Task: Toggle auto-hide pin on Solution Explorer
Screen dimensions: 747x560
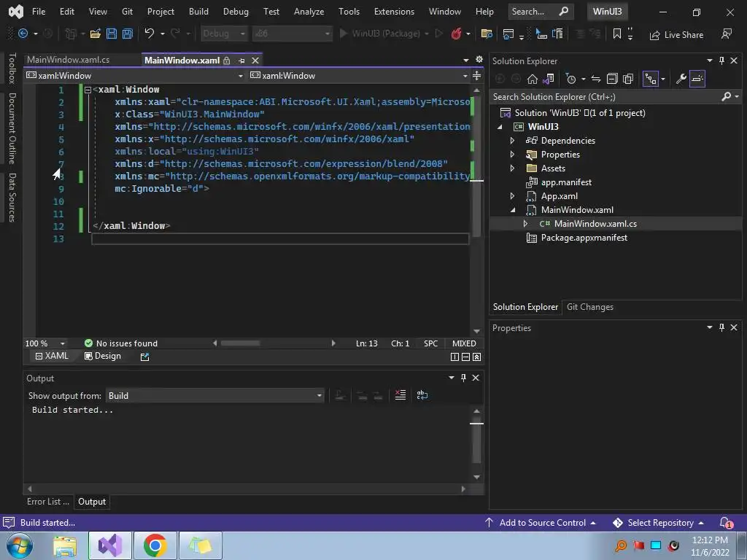Action: pyautogui.click(x=721, y=61)
